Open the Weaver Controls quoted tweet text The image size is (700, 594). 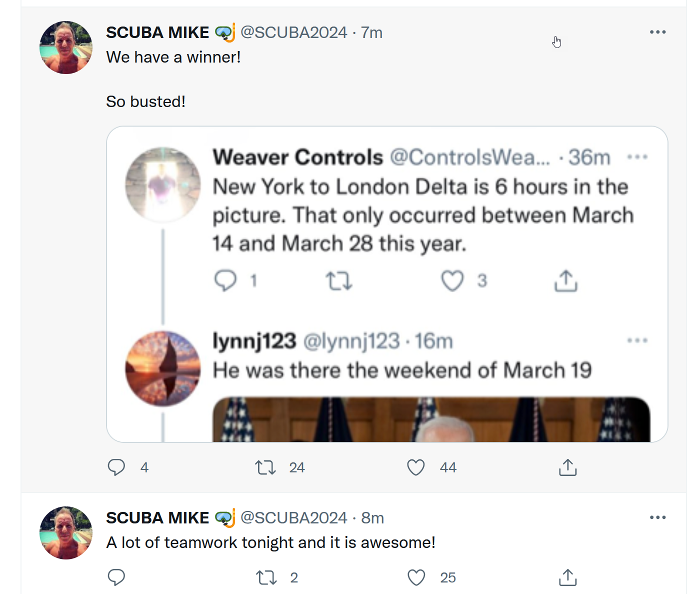click(423, 215)
